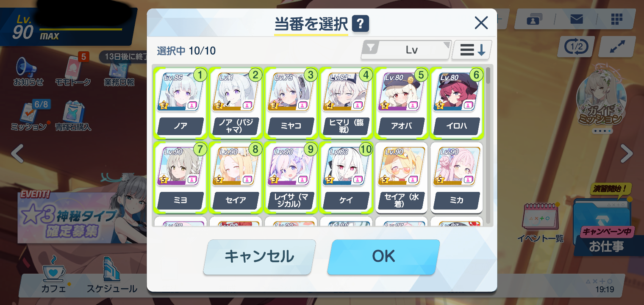Open the help question mark icon
644x305 pixels.
click(x=361, y=23)
